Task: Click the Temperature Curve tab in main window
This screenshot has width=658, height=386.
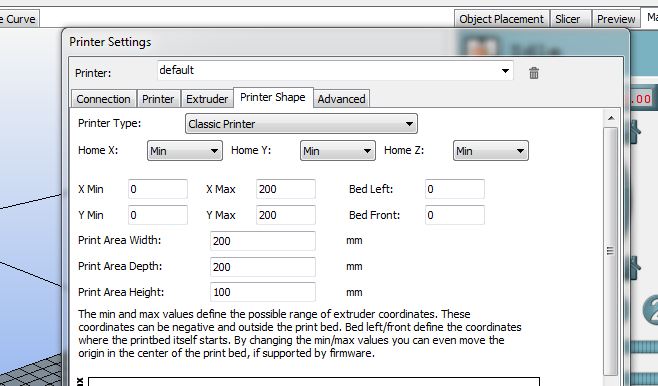Action: (20, 19)
